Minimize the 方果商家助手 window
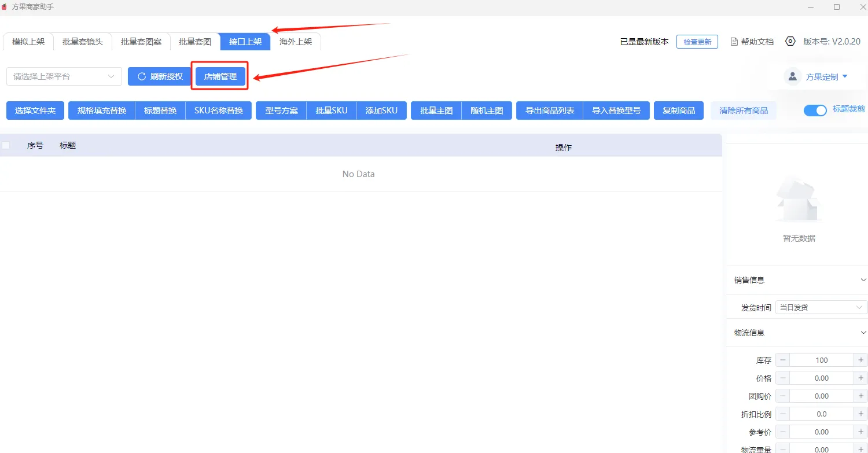868x453 pixels. (812, 7)
